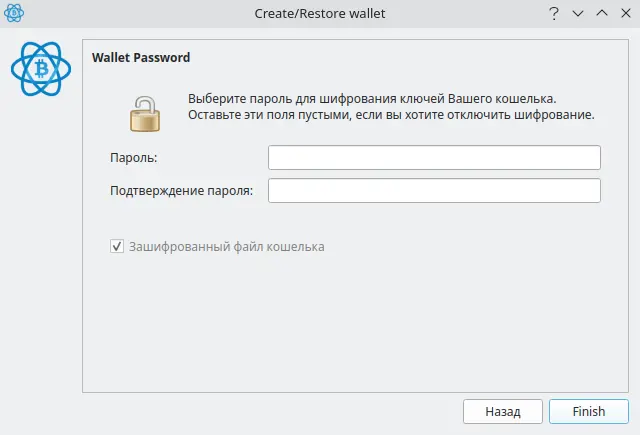Toggle the Зашифрованный файл кошелька checkbox
This screenshot has height=435, width=640.
pos(117,246)
